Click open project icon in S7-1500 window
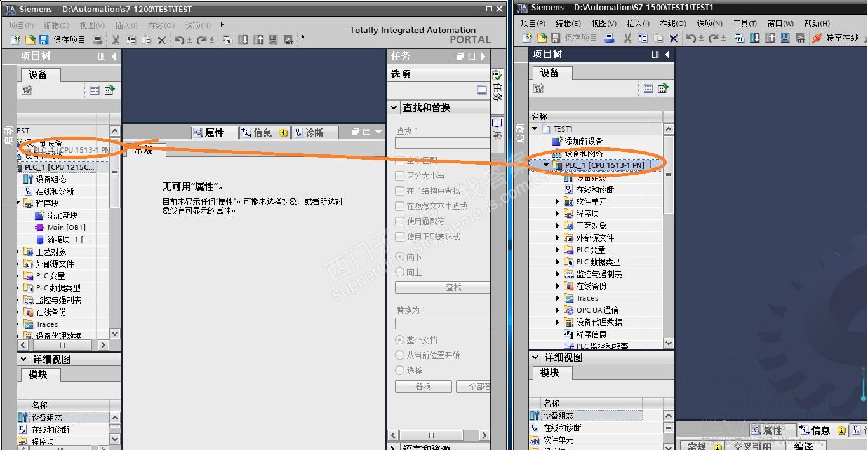This screenshot has height=450, width=868. (x=542, y=38)
